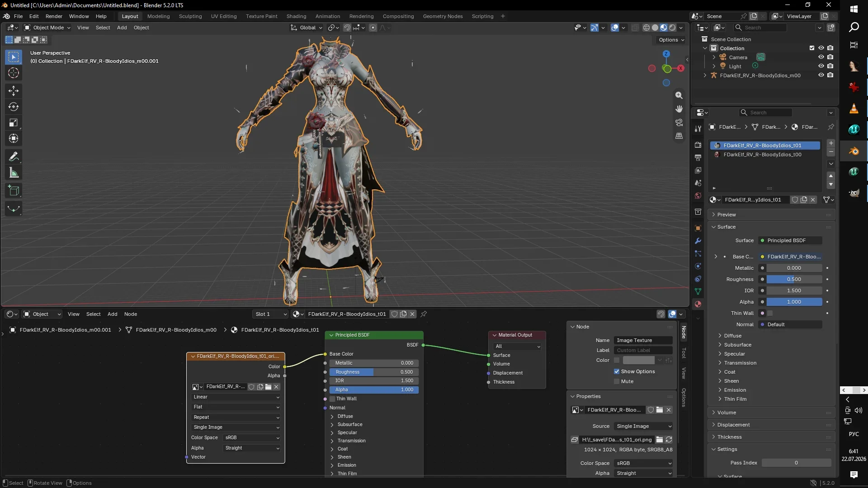Switch to the Shading workspace tab
The height and width of the screenshot is (488, 868).
pos(296,16)
